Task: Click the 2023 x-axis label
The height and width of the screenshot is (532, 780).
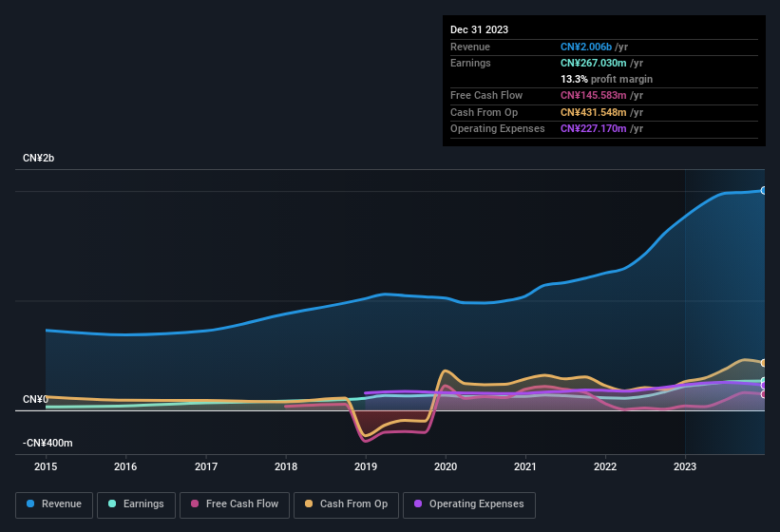Action: tap(685, 466)
